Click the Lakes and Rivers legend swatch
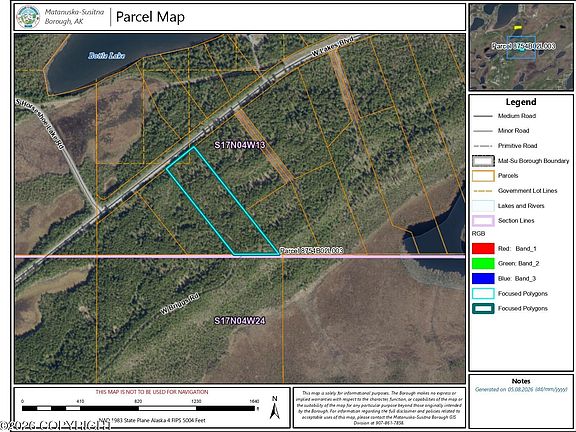This screenshot has height=432, width=576. click(x=483, y=206)
